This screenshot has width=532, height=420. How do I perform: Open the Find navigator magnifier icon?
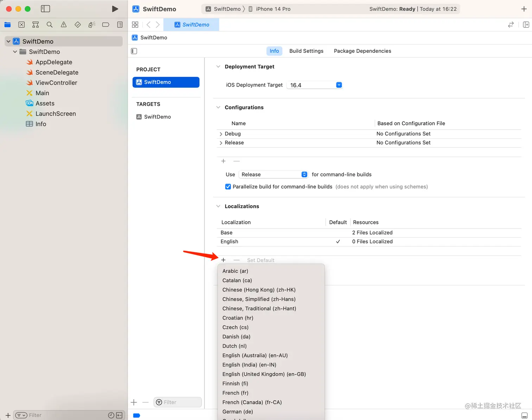coord(50,25)
